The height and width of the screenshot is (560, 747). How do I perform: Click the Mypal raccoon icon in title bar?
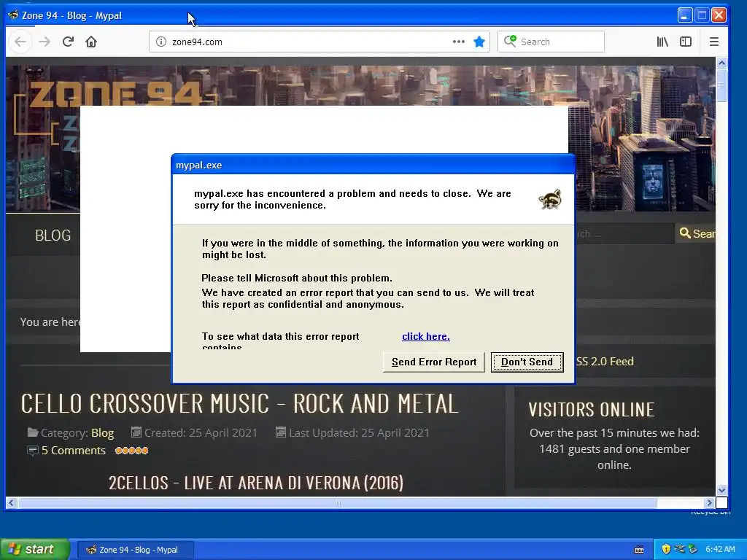coord(13,15)
